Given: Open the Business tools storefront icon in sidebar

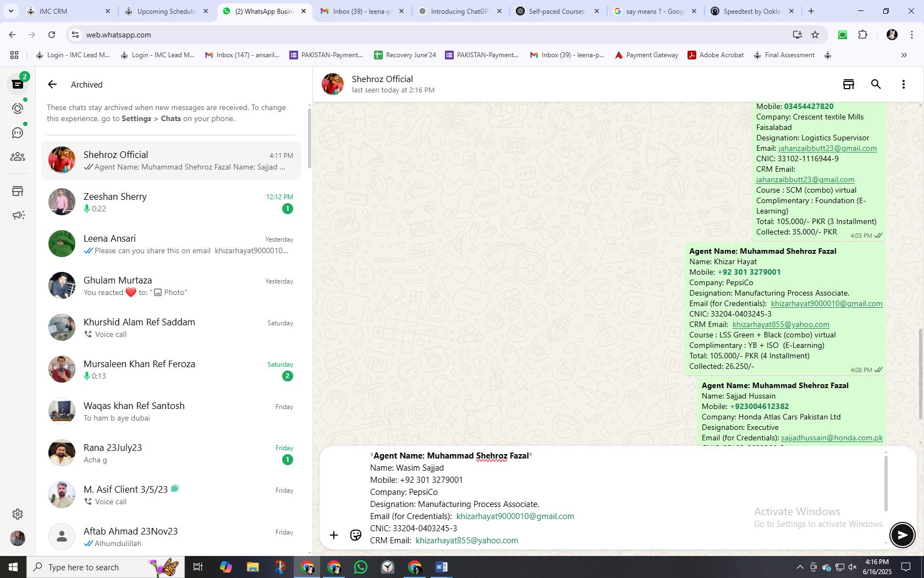Looking at the screenshot, I should [18, 191].
